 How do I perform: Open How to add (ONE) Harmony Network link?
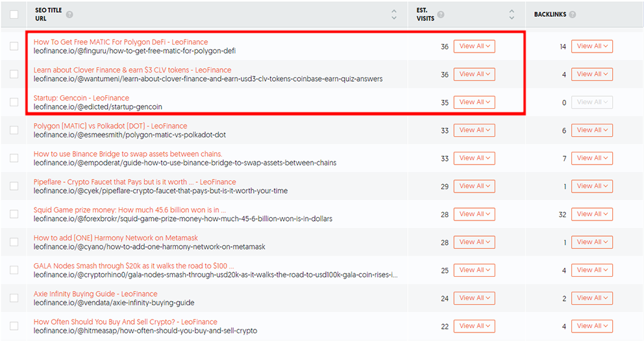pyautogui.click(x=116, y=237)
